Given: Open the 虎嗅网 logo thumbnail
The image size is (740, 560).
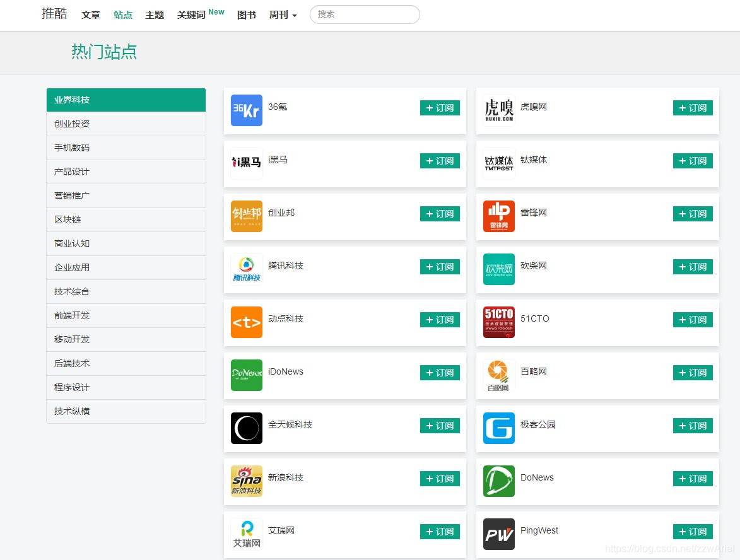Looking at the screenshot, I should coord(499,110).
